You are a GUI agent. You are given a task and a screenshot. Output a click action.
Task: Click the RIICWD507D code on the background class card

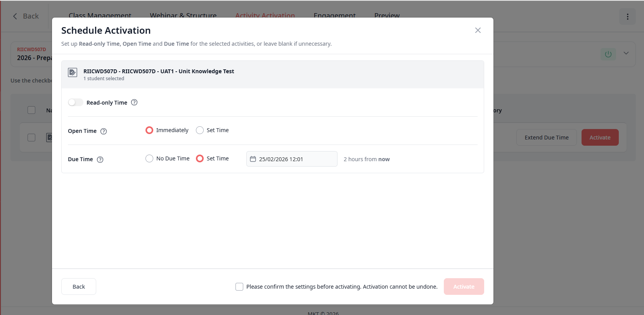31,49
